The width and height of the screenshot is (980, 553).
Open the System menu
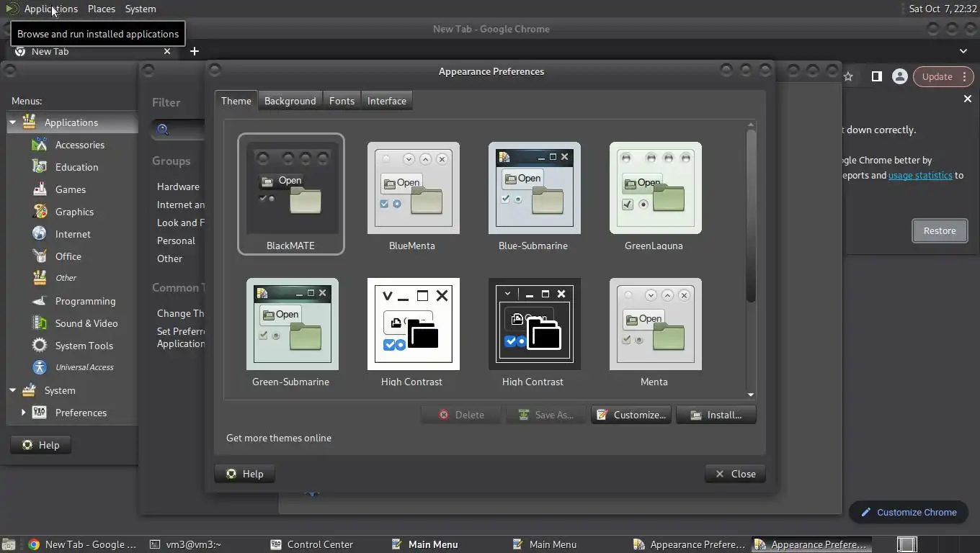pos(140,9)
